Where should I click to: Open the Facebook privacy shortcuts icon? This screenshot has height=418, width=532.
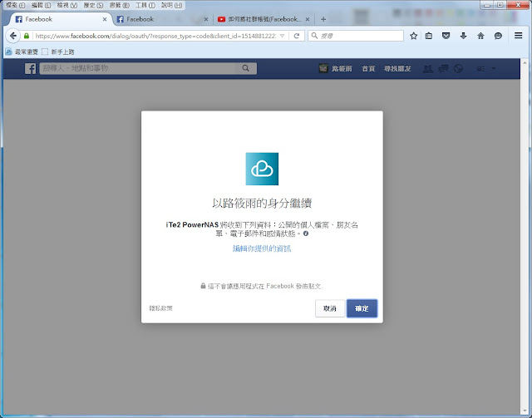tap(480, 68)
